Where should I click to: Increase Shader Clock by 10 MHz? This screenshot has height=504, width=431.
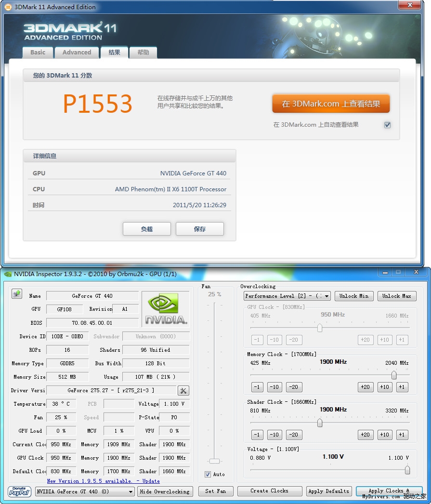(385, 435)
